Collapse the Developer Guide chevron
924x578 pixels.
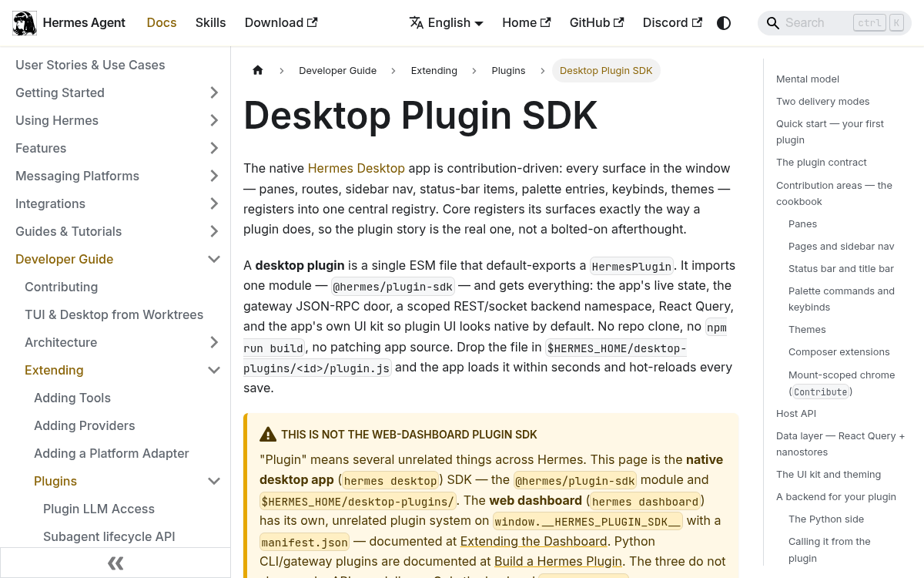click(214, 259)
